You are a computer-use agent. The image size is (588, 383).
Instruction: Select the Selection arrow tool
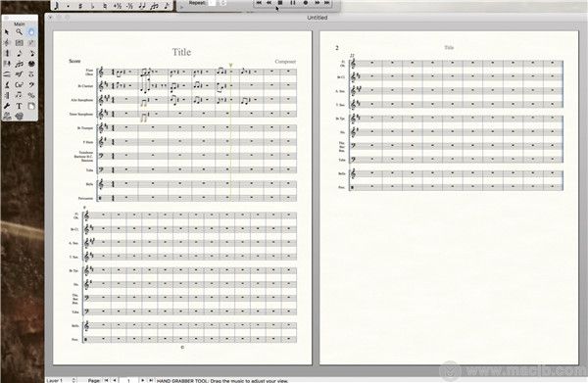pyautogui.click(x=7, y=32)
